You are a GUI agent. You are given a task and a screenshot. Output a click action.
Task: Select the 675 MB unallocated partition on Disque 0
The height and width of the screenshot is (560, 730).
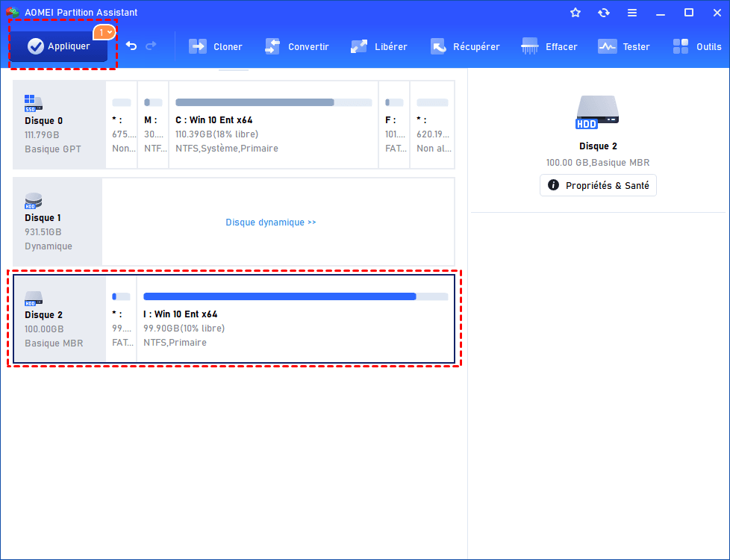[x=122, y=125]
